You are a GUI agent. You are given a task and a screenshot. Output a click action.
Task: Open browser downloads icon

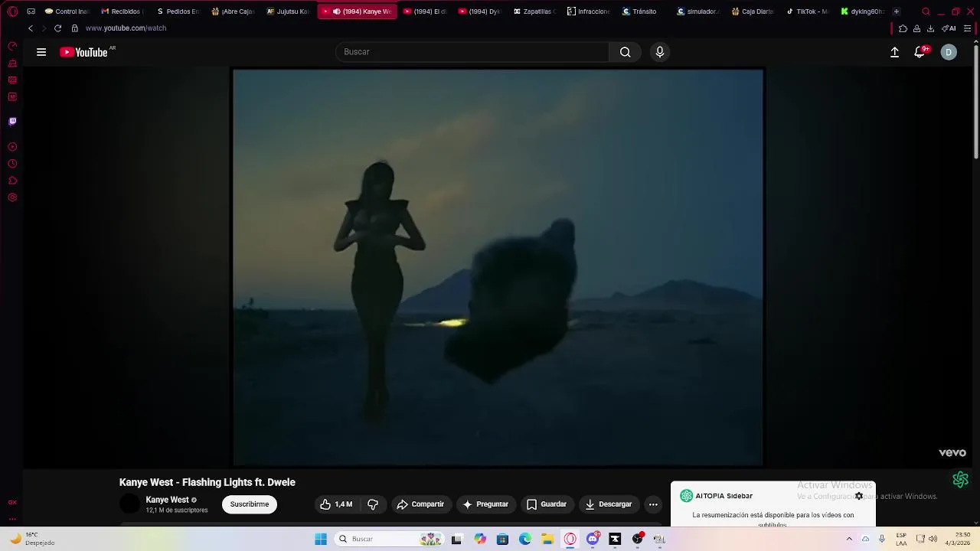click(x=930, y=28)
